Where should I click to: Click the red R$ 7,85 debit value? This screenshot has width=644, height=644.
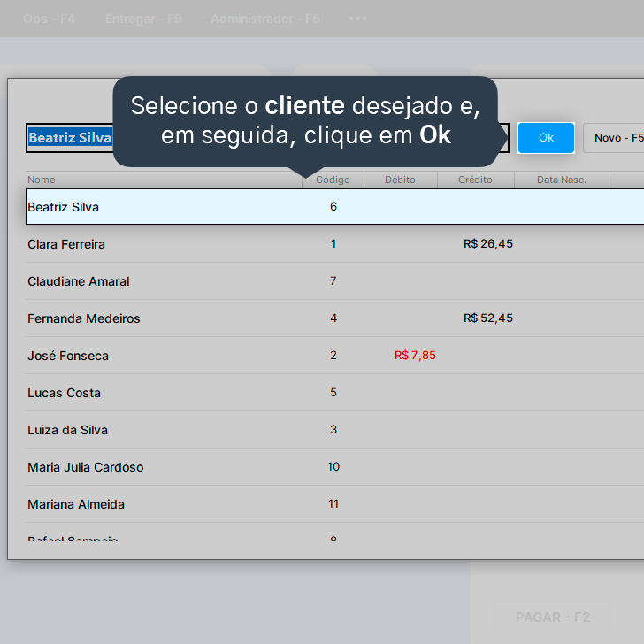[415, 356]
